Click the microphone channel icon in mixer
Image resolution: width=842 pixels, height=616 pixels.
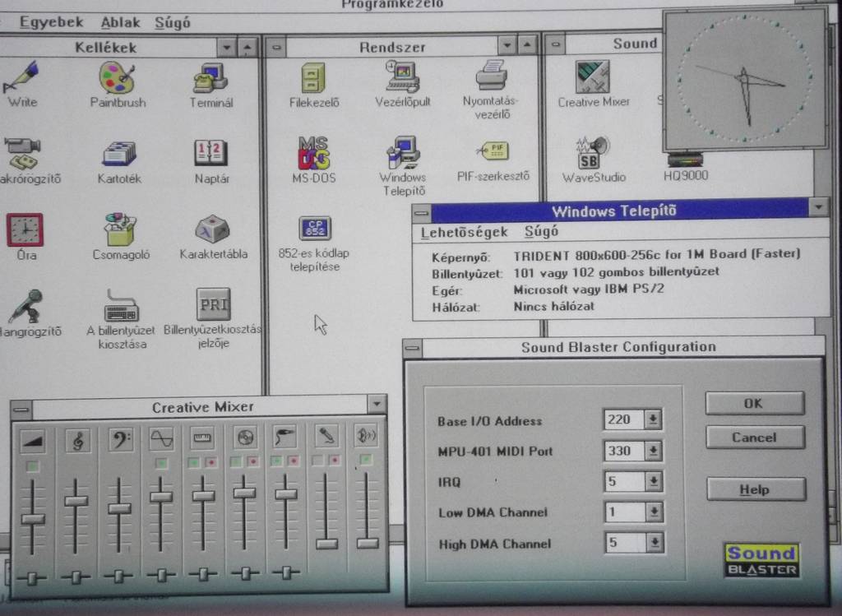pyautogui.click(x=326, y=436)
